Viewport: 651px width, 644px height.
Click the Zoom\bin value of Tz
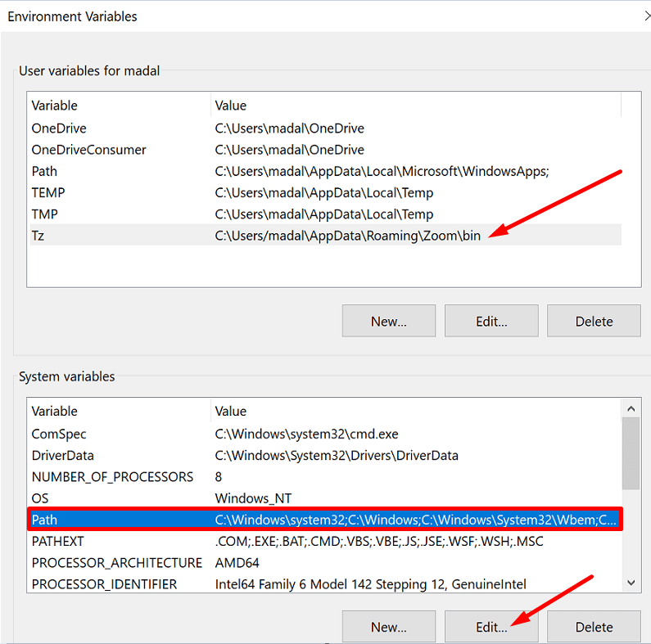pyautogui.click(x=347, y=236)
